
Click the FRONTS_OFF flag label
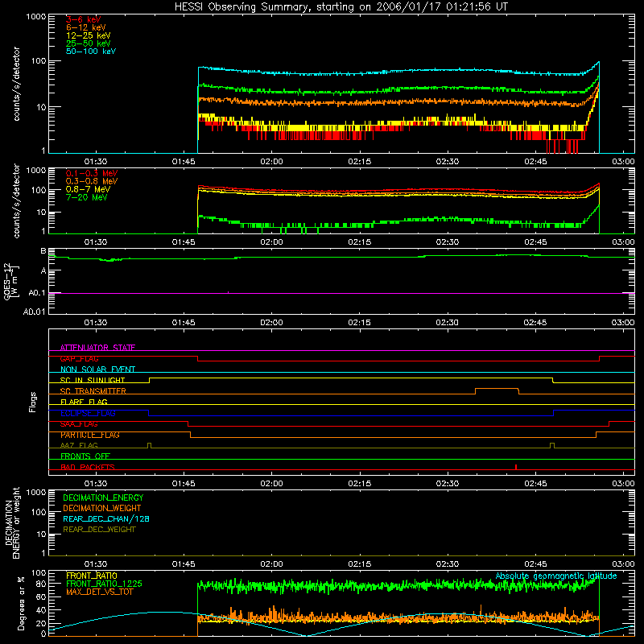[85, 456]
